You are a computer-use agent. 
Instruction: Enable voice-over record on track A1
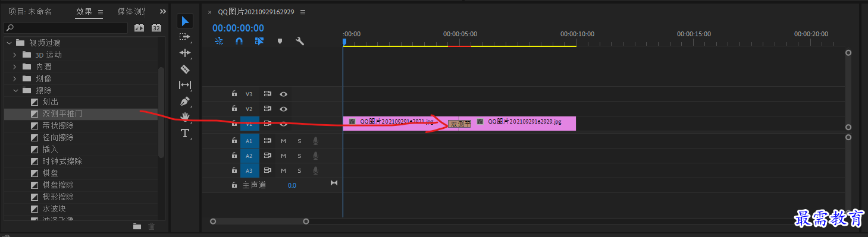(x=315, y=141)
